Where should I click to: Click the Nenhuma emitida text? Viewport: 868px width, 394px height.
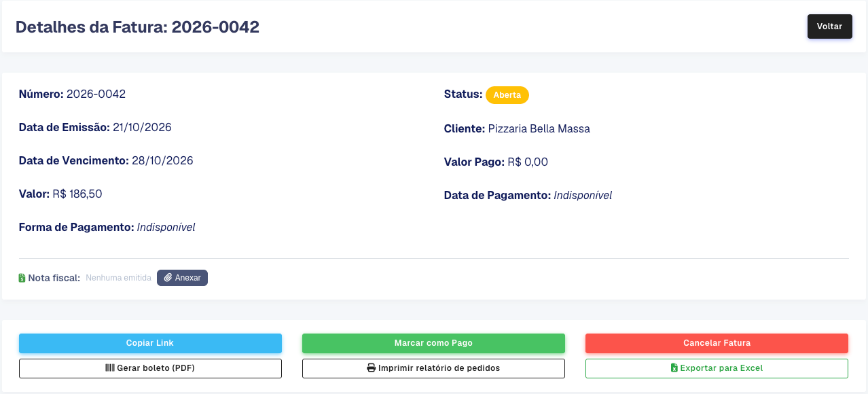click(118, 278)
